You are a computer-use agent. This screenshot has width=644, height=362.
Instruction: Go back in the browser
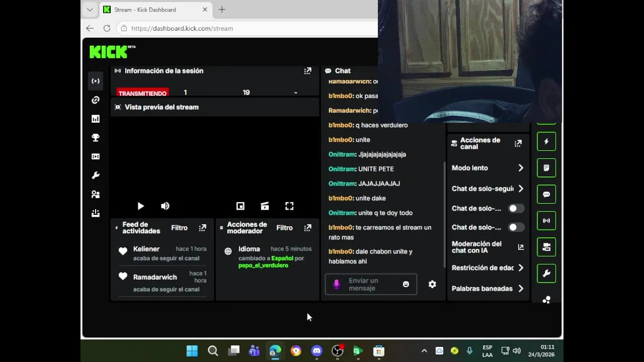click(90, 28)
